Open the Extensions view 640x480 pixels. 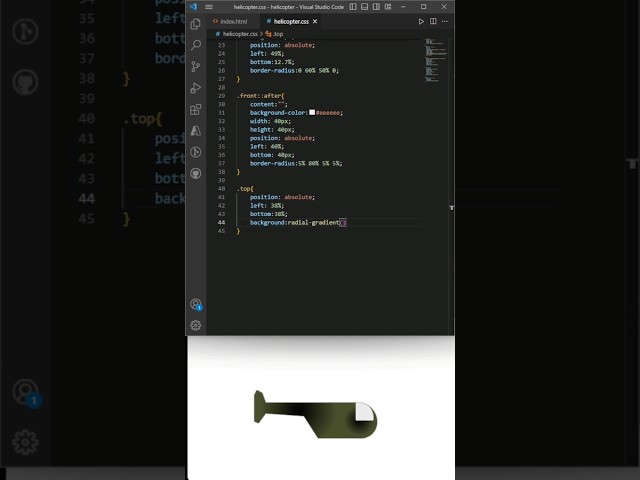click(x=196, y=109)
